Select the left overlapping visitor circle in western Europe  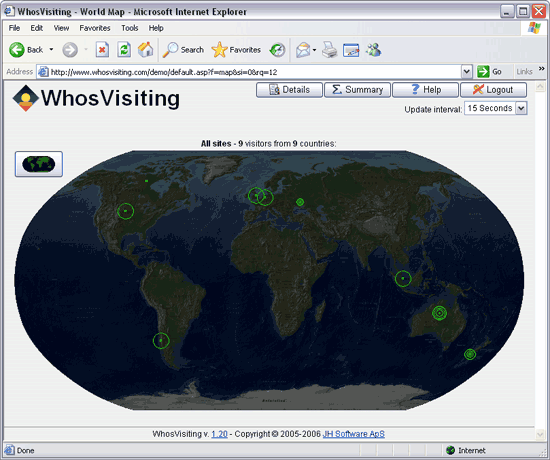click(x=256, y=195)
